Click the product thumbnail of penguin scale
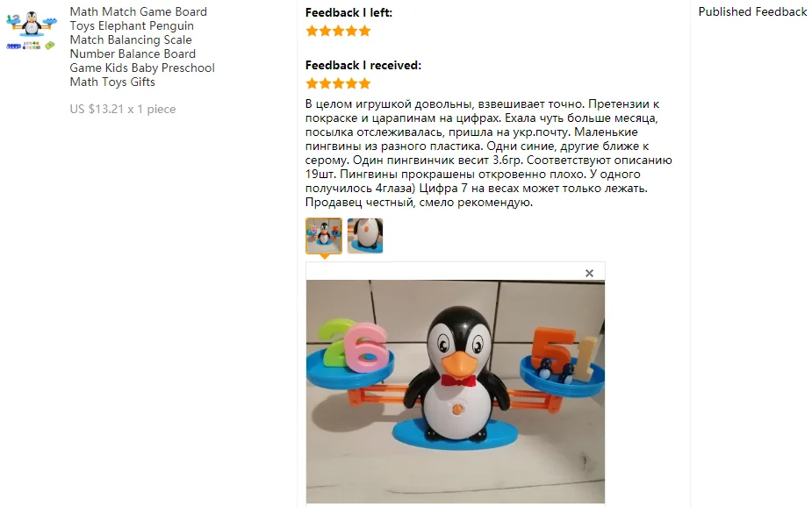812x507 pixels. tap(32, 31)
